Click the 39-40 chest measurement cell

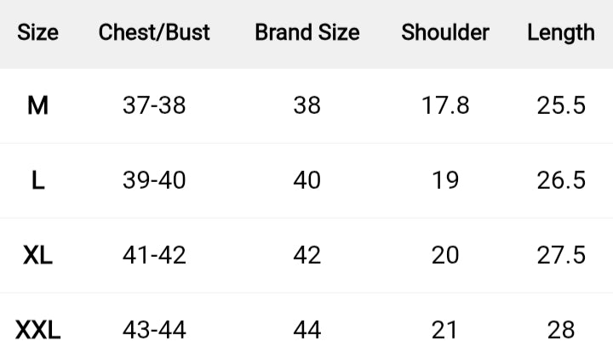click(154, 180)
